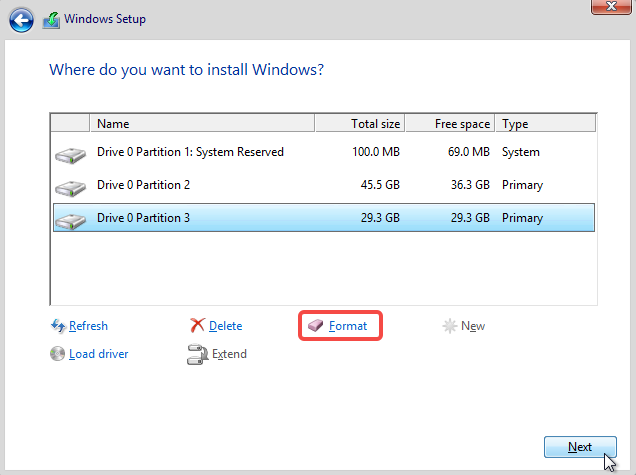Sort by the Name column header
Image resolution: width=636 pixels, height=475 pixels.
(202, 123)
